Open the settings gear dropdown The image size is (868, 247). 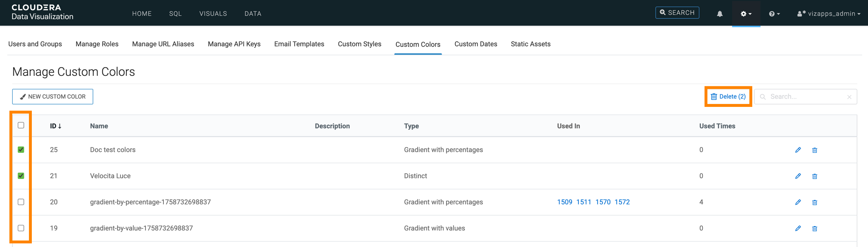(x=746, y=14)
